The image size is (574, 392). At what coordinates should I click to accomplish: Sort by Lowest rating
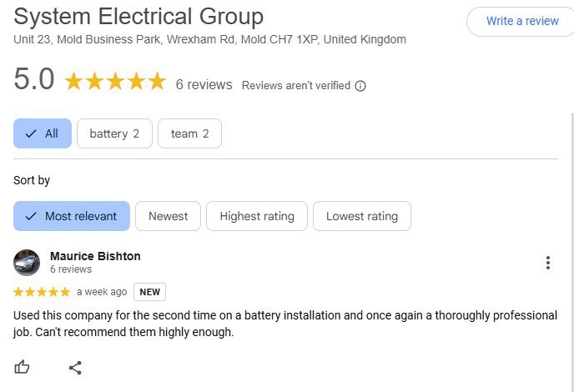(361, 216)
